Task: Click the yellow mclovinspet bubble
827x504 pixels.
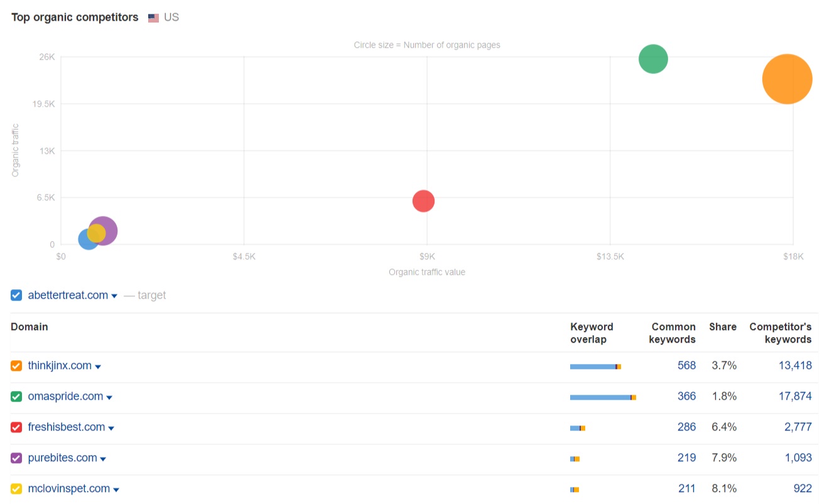Action: (x=96, y=233)
